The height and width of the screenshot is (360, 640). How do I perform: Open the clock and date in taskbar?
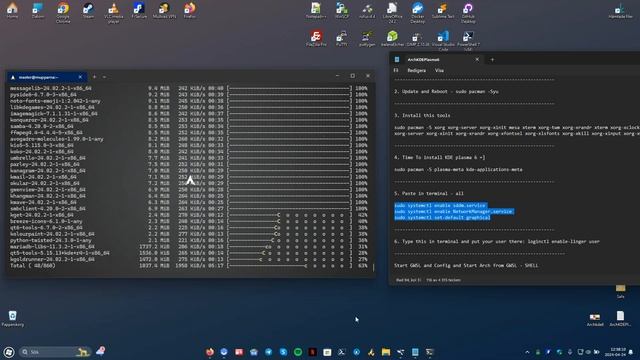(x=615, y=352)
